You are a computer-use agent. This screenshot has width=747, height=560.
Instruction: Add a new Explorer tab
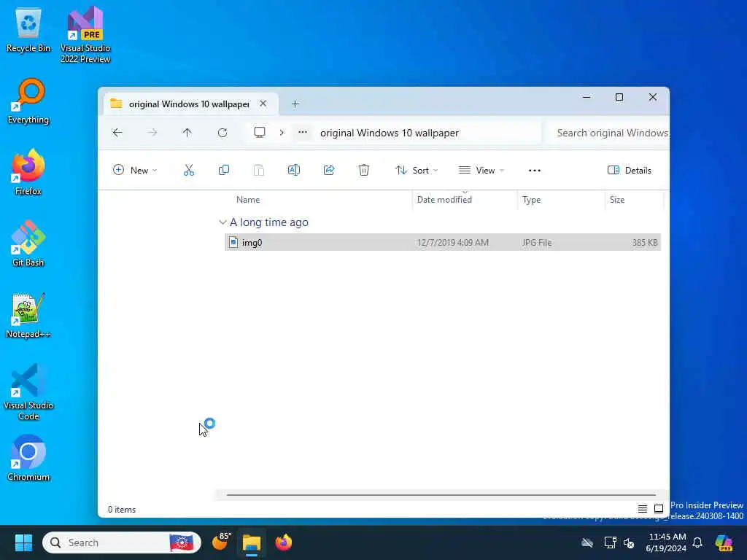point(295,104)
